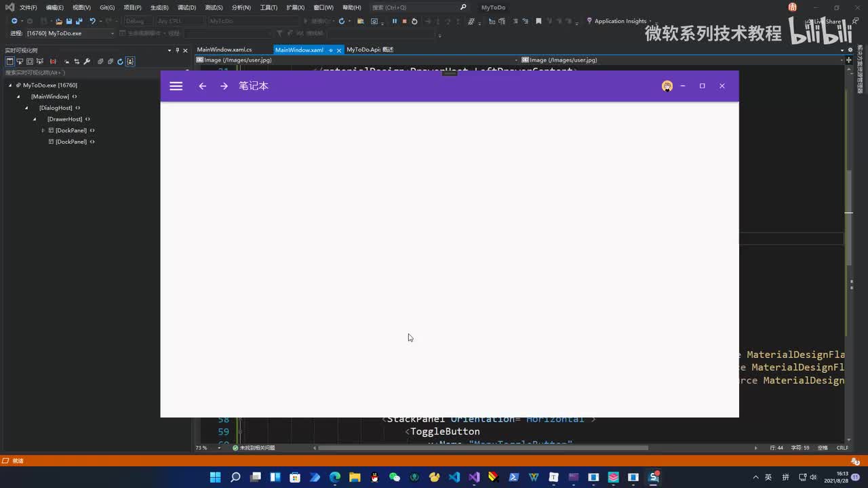Open the hamburger menu in the 笔记本 app

[176, 86]
